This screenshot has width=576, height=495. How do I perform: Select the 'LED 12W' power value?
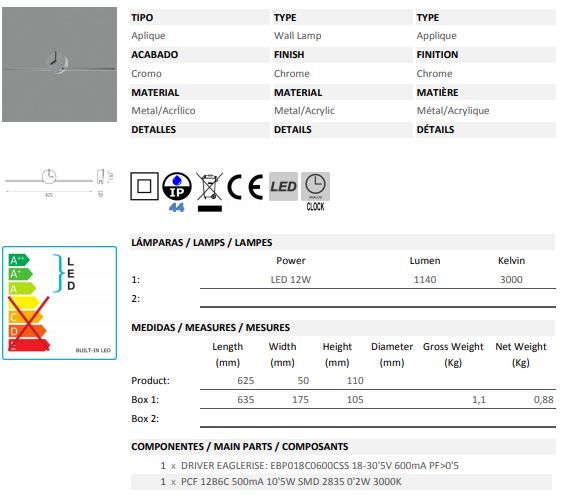[x=291, y=280]
